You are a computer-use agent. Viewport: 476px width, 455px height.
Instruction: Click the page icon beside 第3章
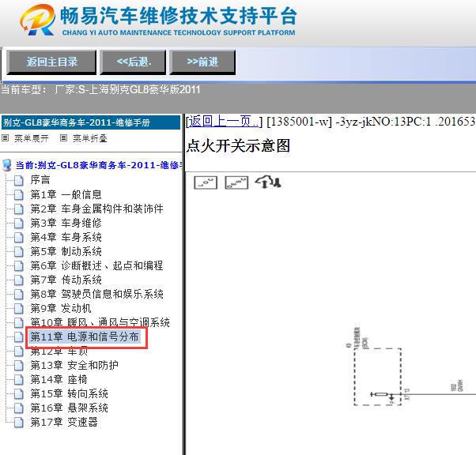[19, 224]
